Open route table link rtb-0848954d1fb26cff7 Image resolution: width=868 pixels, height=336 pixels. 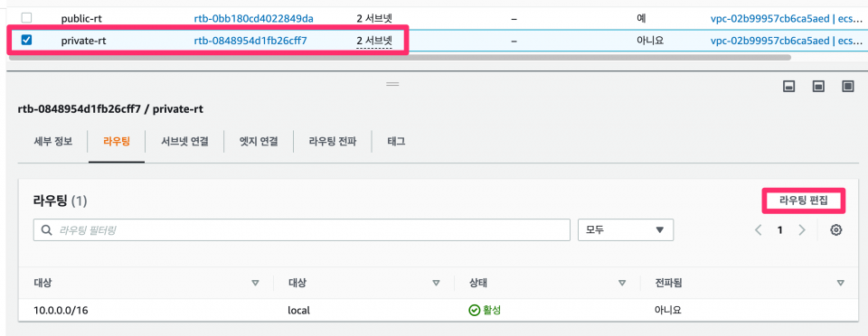(250, 41)
